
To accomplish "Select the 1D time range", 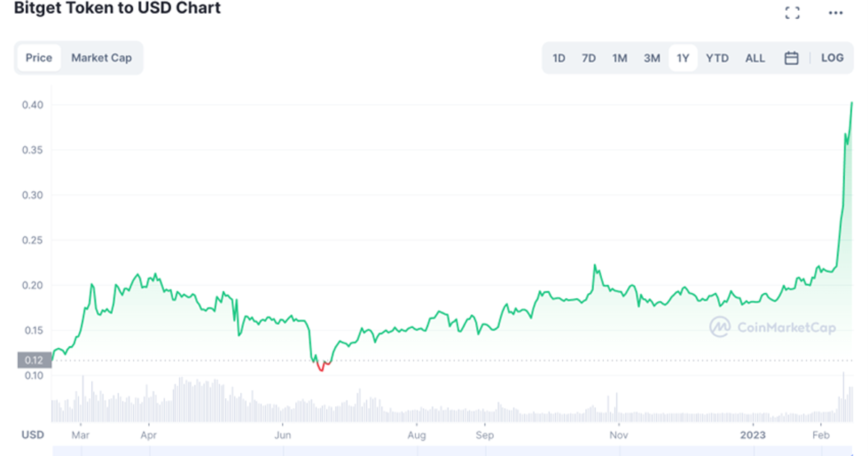I will [x=558, y=57].
